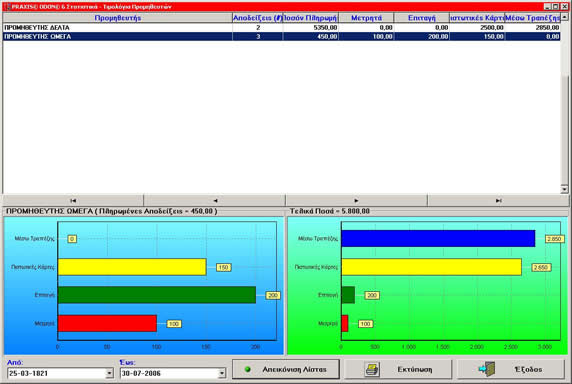Click Έξοδος exit button label

click(x=528, y=369)
